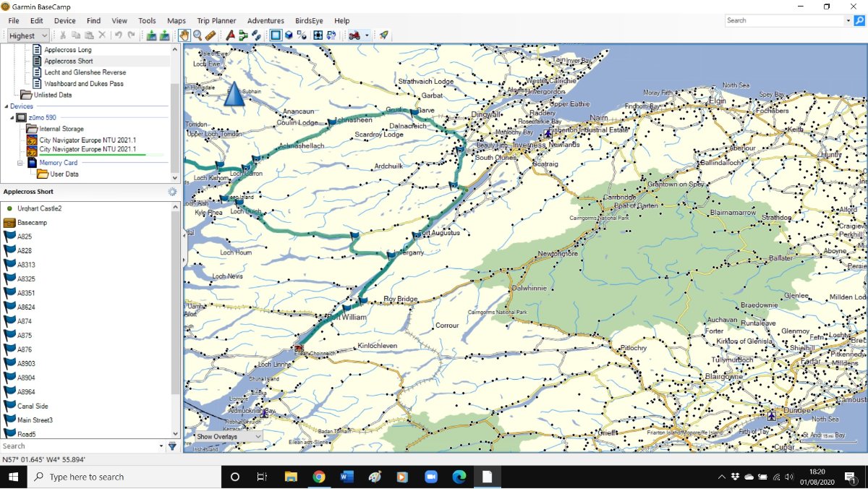The width and height of the screenshot is (868, 489).
Task: Open the Trip Planner menu
Action: pos(216,21)
